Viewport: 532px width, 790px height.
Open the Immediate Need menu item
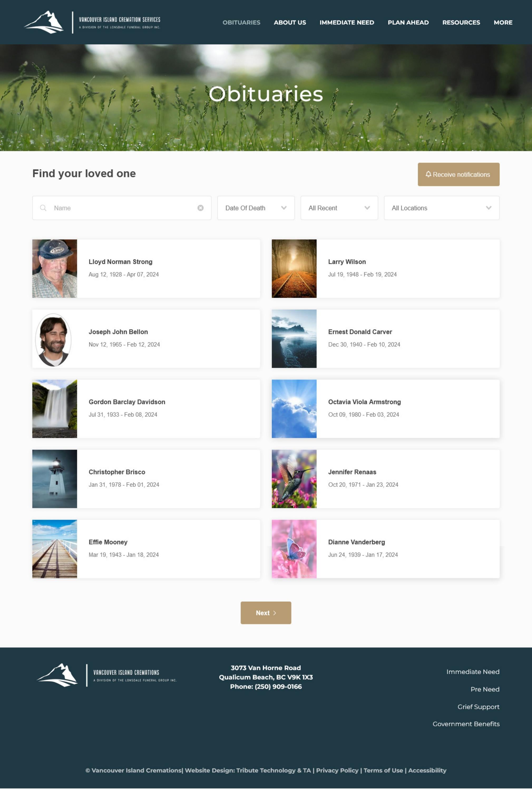point(347,22)
